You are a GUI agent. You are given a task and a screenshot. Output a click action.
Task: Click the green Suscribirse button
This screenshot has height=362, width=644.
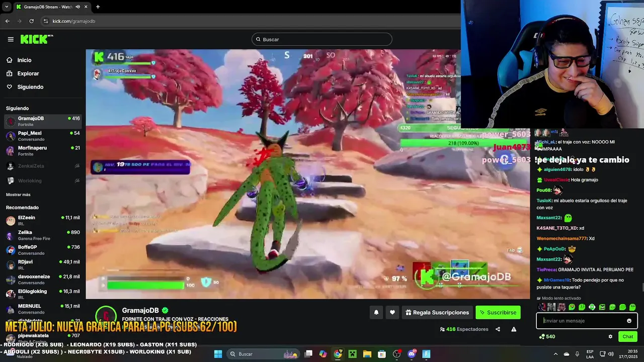(x=498, y=312)
